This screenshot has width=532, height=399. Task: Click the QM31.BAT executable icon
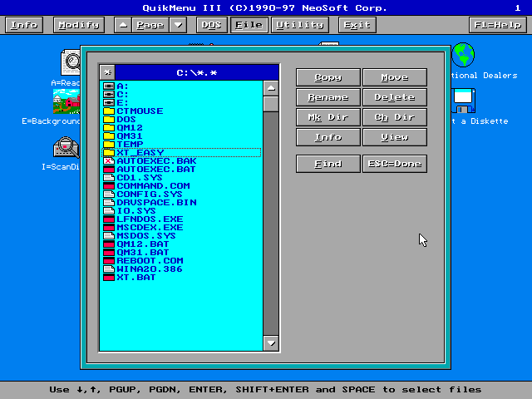click(x=109, y=253)
